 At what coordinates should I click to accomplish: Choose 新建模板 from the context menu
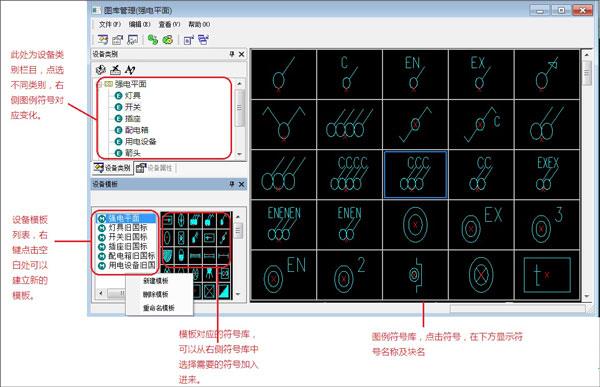(156, 281)
